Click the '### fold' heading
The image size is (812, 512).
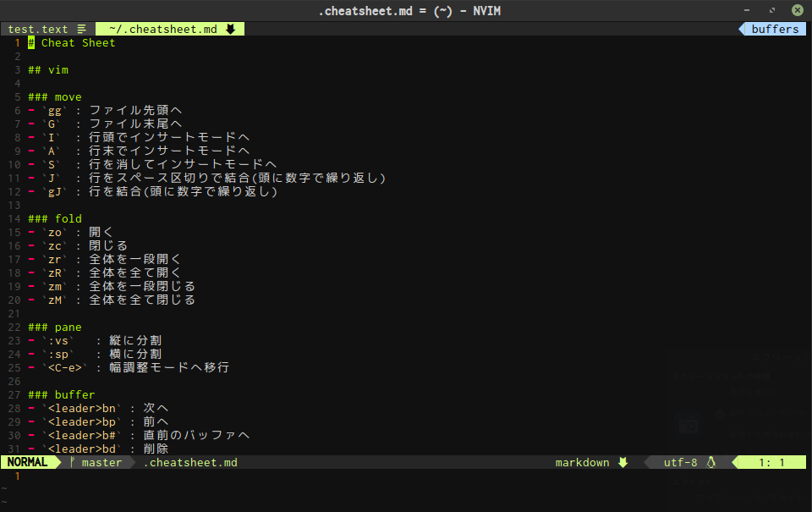[55, 218]
